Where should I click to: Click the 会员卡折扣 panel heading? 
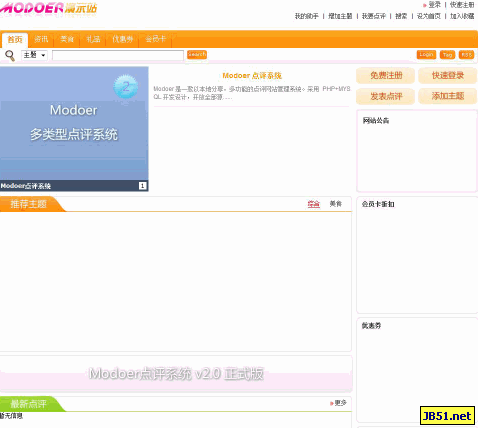[378, 204]
